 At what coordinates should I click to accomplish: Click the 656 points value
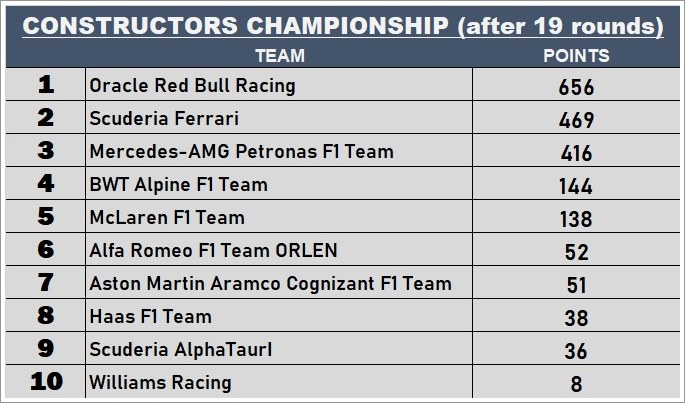click(575, 87)
